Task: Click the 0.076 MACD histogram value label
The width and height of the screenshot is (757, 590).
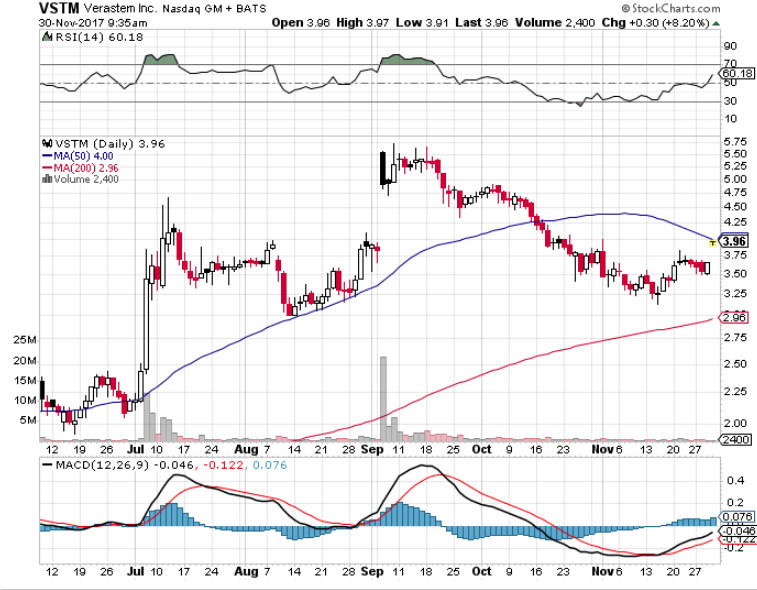Action: (x=736, y=517)
